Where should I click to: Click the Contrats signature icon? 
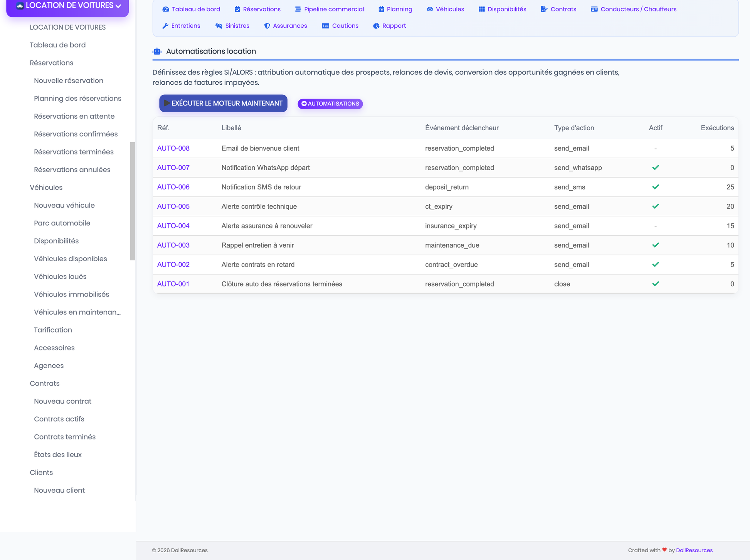tap(544, 9)
